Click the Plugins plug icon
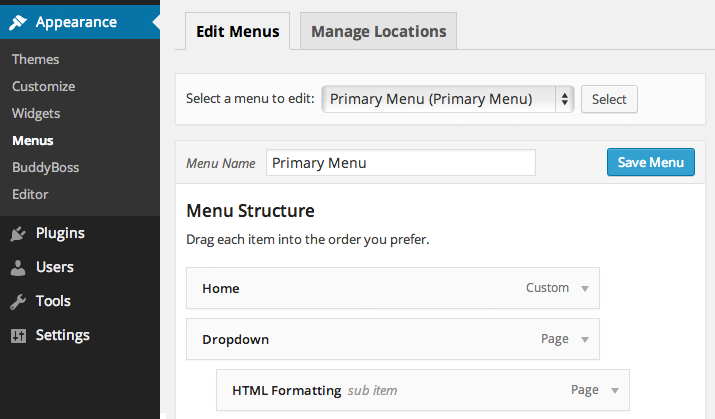The height and width of the screenshot is (419, 715). (18, 234)
